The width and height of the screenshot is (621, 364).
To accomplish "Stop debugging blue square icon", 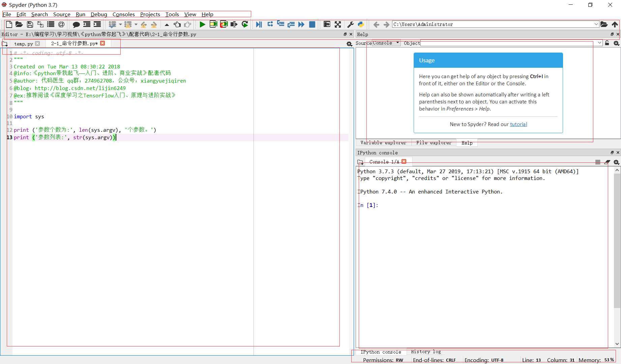I will click(312, 24).
